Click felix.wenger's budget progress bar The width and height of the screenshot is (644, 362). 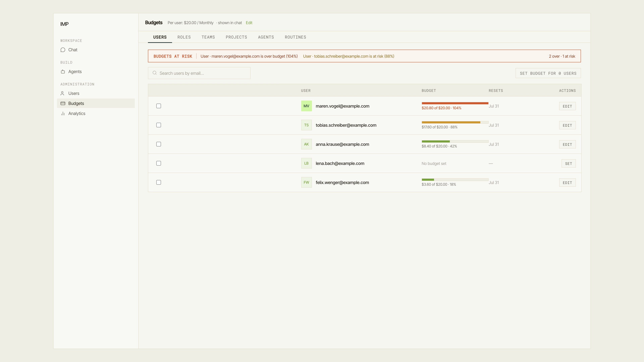click(x=455, y=180)
